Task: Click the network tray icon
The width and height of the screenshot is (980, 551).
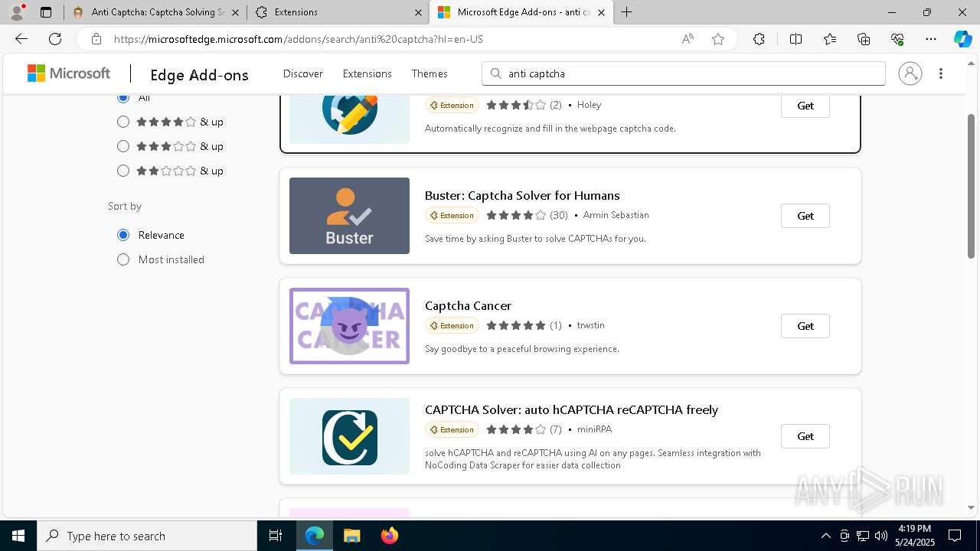Action: point(862,536)
